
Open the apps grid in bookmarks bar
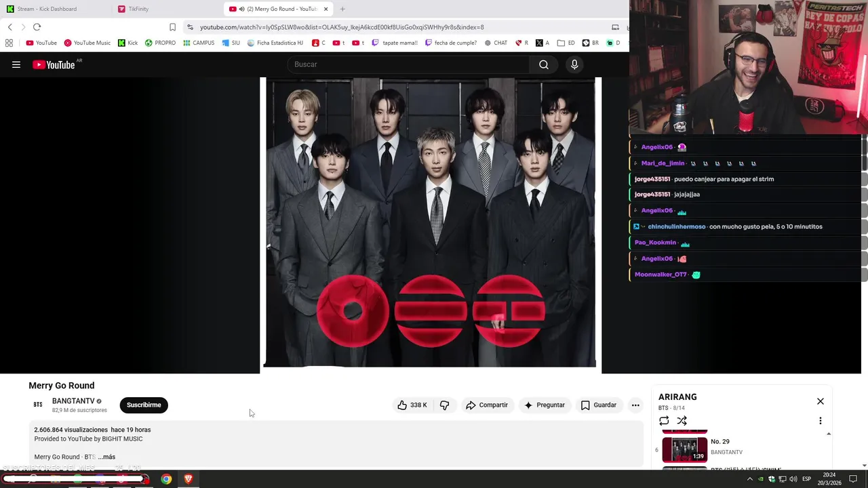coord(9,43)
